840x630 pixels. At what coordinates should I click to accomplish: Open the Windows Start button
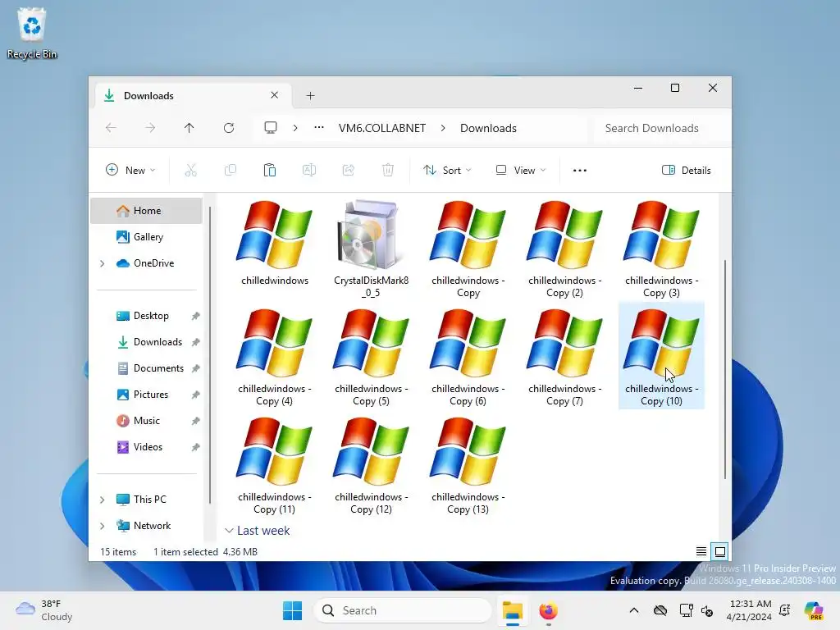[x=293, y=610]
